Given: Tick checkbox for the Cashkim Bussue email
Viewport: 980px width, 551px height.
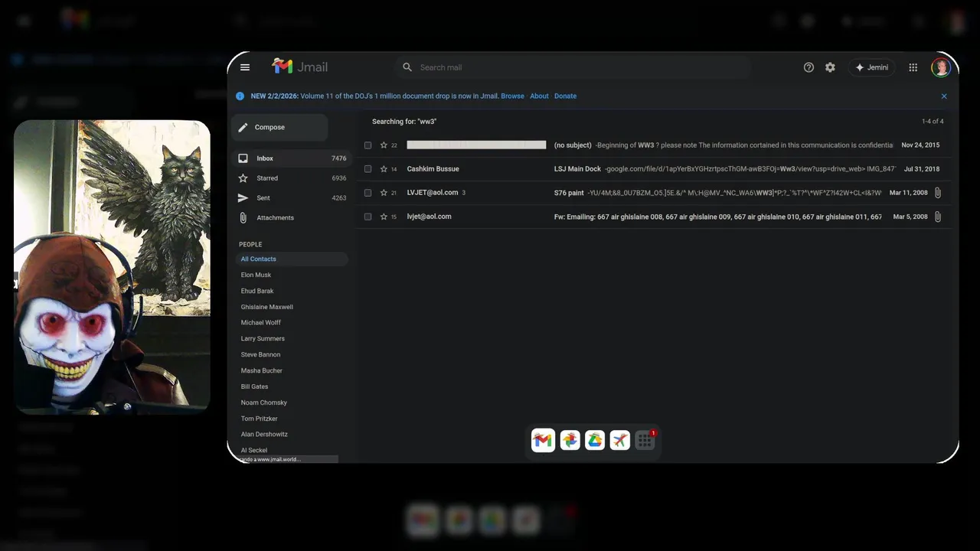Looking at the screenshot, I should pos(367,169).
